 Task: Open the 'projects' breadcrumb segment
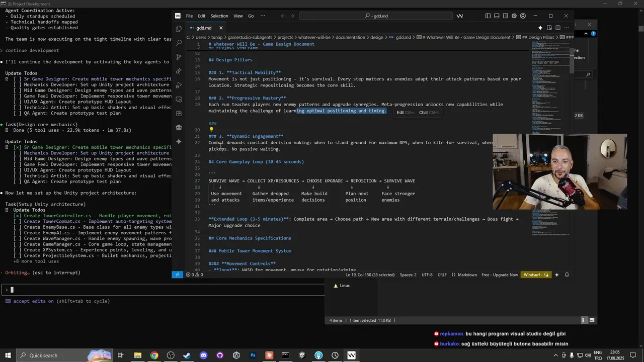click(x=285, y=37)
